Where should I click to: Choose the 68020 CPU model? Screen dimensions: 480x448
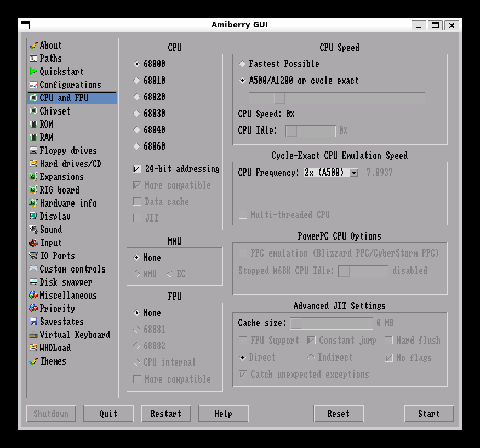(137, 97)
